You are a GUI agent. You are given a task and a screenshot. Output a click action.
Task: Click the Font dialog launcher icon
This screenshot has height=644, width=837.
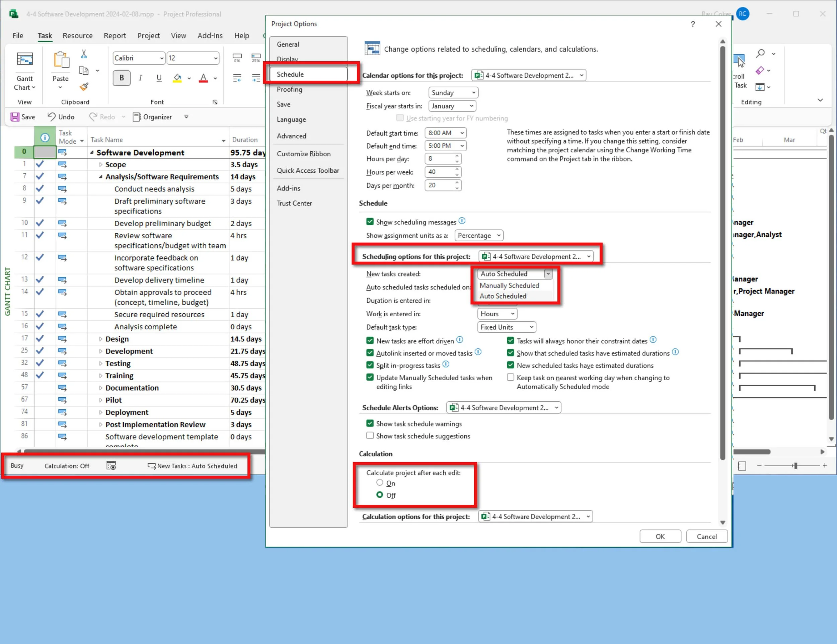[215, 102]
